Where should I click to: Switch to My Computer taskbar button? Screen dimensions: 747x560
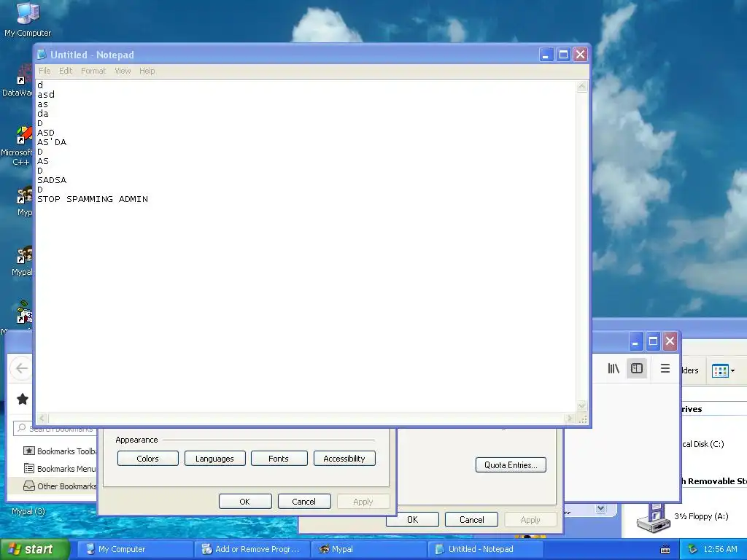(134, 549)
